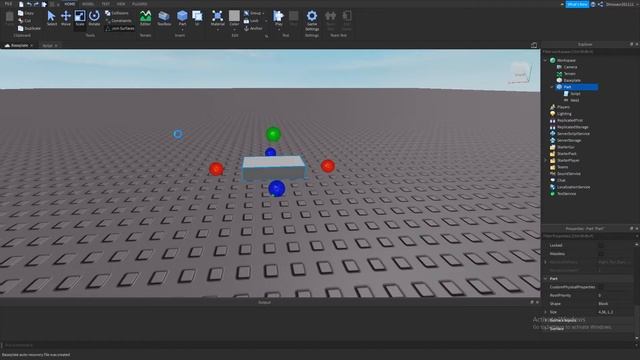Open the FILE menu
Image resolution: width=640 pixels, height=360 pixels.
click(x=9, y=4)
